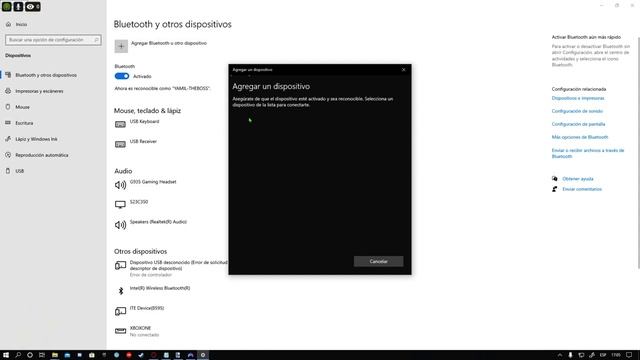The width and height of the screenshot is (640, 360).
Task: Select the S23C350 monitor icon
Action: point(120,204)
